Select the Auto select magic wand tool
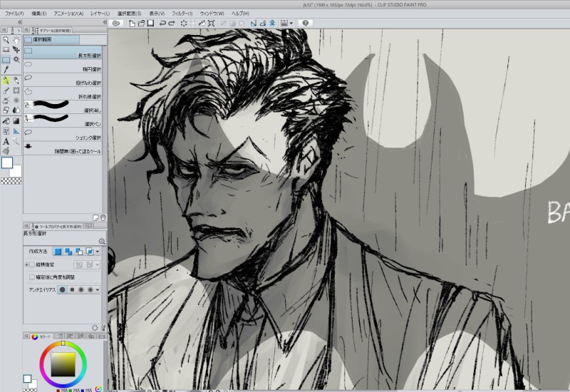This screenshot has height=392, width=570. [x=16, y=60]
